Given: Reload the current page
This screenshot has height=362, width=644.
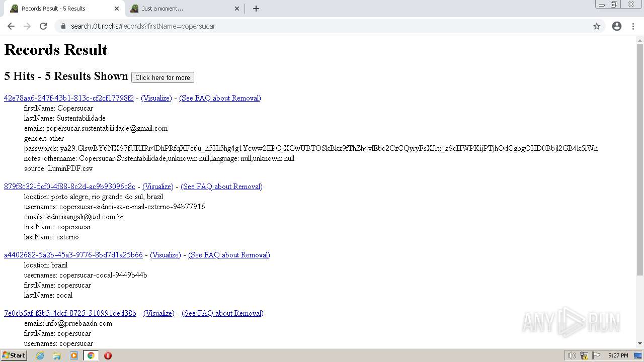Looking at the screenshot, I should pos(43,26).
